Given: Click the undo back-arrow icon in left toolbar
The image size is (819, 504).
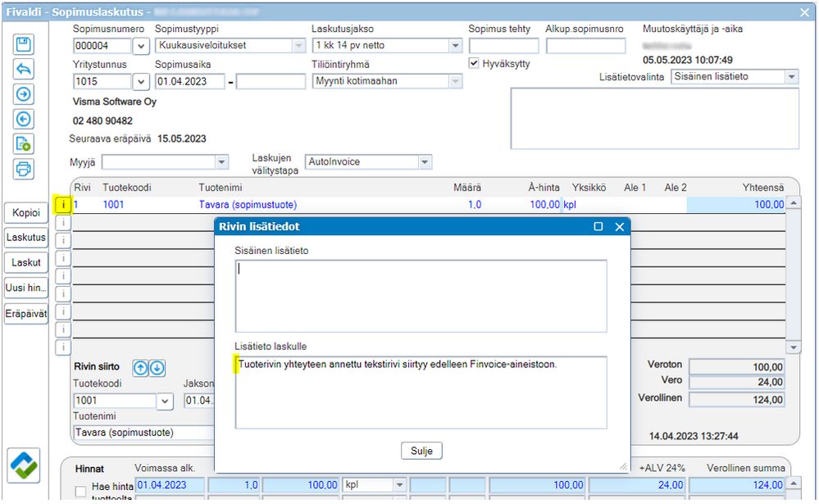Looking at the screenshot, I should pyautogui.click(x=24, y=69).
